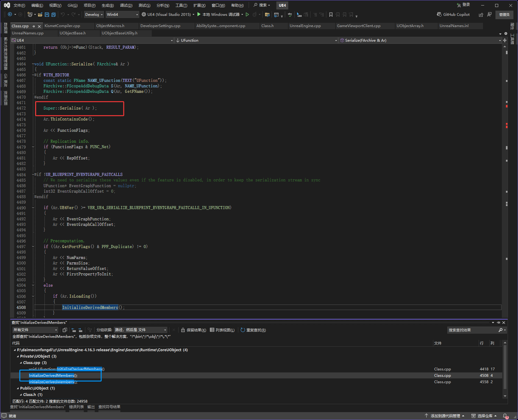Open the 所有文件 filter dropdown

click(35, 330)
